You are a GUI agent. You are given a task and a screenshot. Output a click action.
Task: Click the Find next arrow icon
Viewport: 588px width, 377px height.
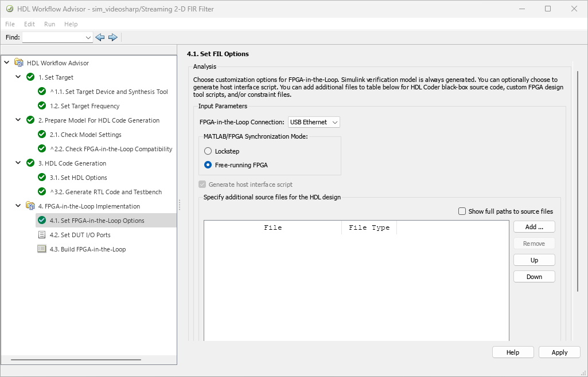tap(112, 37)
